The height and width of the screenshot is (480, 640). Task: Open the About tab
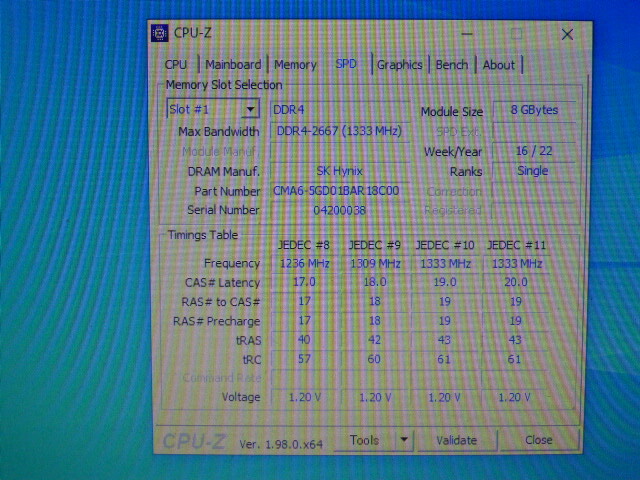tap(498, 64)
